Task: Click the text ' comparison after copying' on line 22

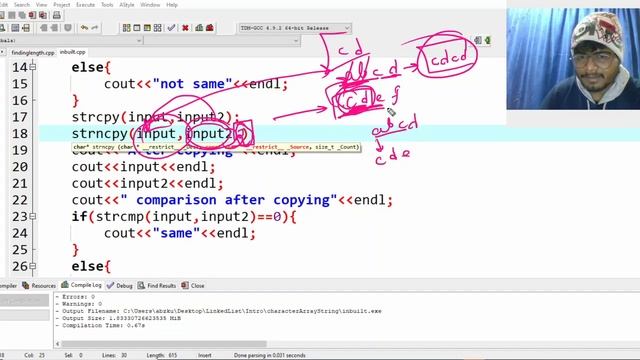Action: pyautogui.click(x=233, y=200)
